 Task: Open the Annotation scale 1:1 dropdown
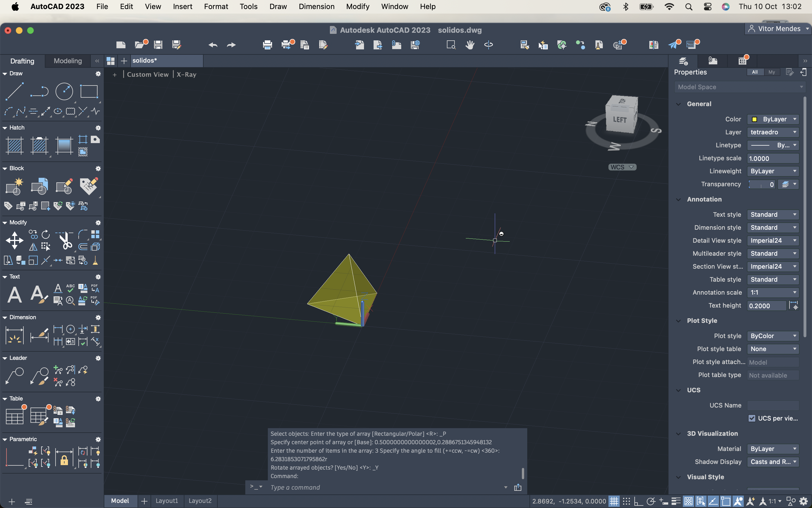coord(773,293)
